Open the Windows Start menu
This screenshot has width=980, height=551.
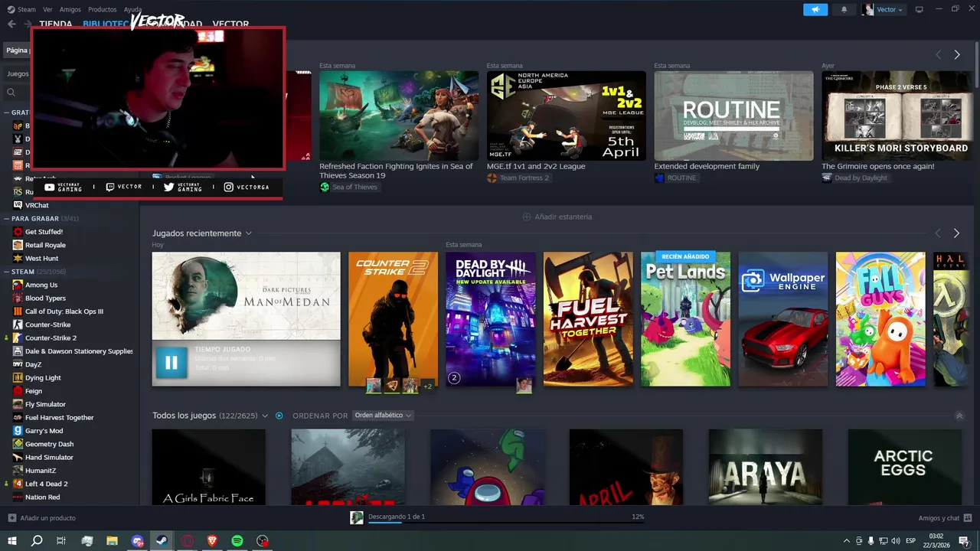(12, 541)
